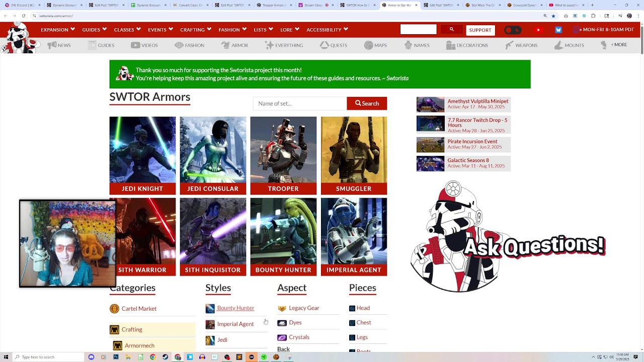Open the Names section icon
This screenshot has width=644, height=362.
coord(408,45)
